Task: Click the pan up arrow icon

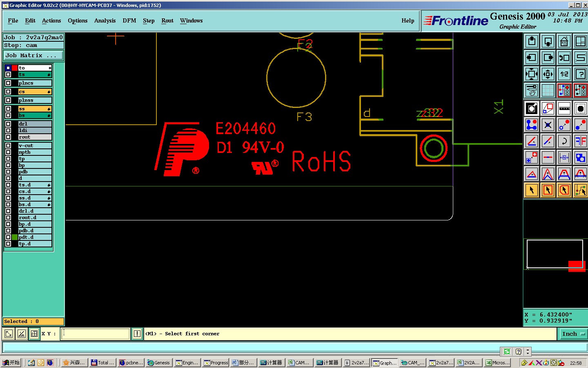Action: click(532, 41)
